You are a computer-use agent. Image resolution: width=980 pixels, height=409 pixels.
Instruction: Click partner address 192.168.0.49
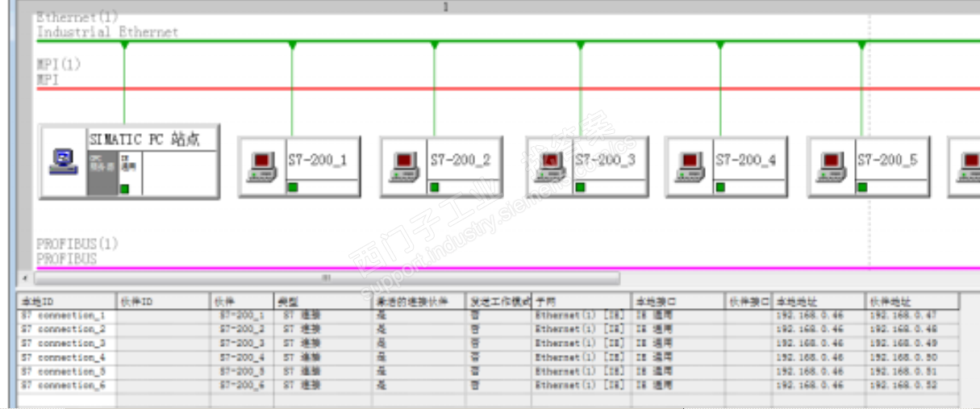click(903, 344)
